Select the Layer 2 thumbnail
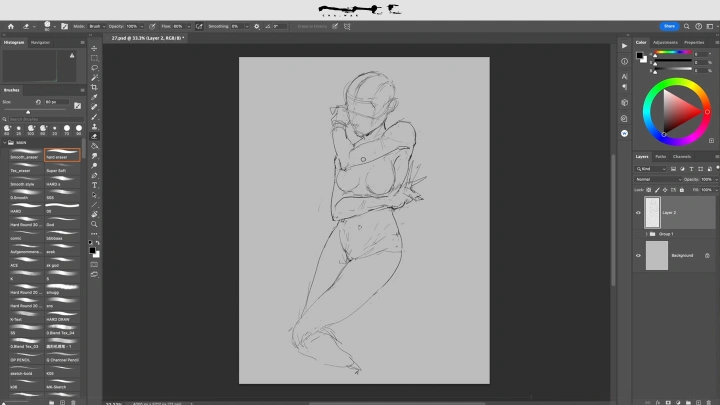Image resolution: width=720 pixels, height=405 pixels. (652, 213)
